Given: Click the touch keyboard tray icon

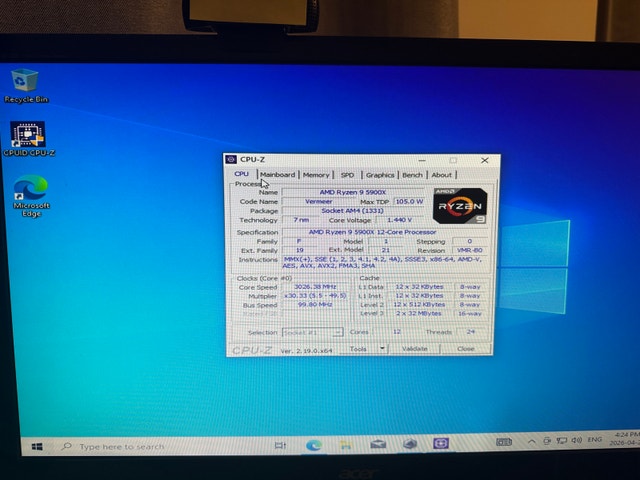Looking at the screenshot, I should 504,442.
